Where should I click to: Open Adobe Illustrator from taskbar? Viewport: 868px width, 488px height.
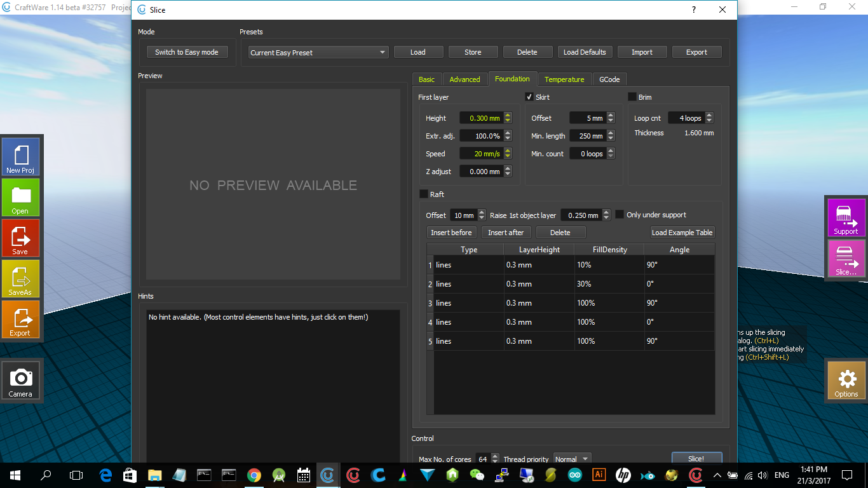click(599, 475)
